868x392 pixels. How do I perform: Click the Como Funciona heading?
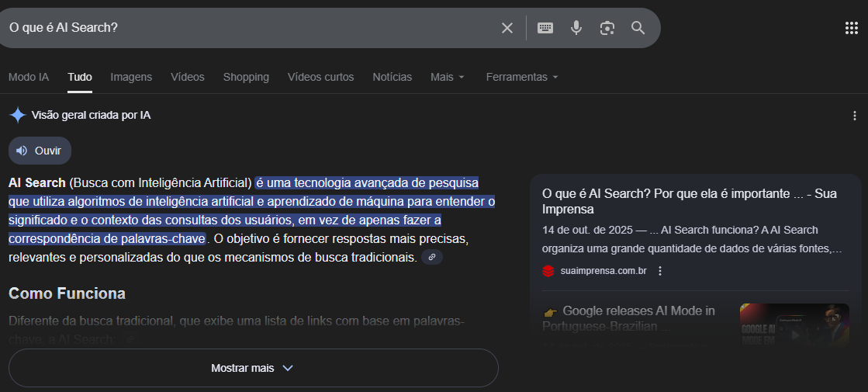pyautogui.click(x=67, y=293)
